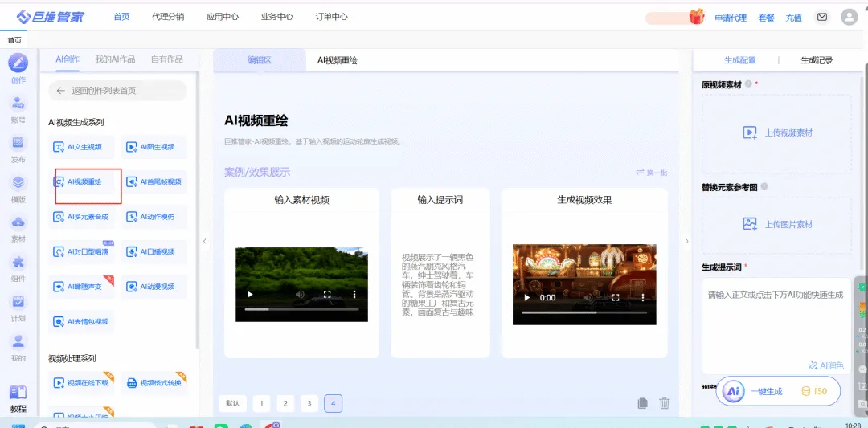
Task: Select example page 3
Action: pos(309,404)
